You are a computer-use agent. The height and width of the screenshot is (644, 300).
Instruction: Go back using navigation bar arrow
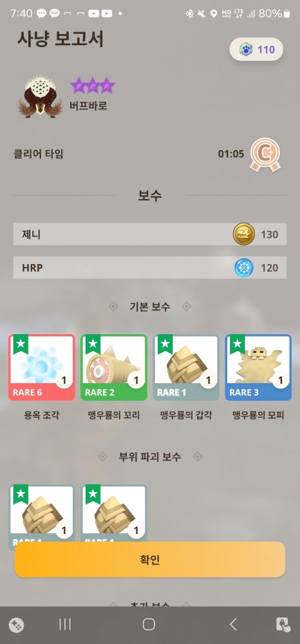point(233,625)
